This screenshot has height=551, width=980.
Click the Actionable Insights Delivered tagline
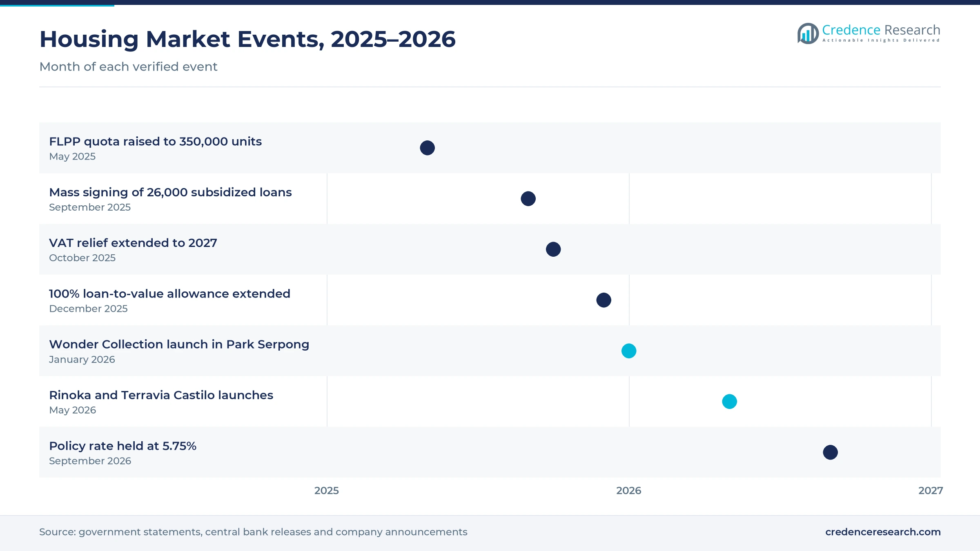pyautogui.click(x=881, y=40)
